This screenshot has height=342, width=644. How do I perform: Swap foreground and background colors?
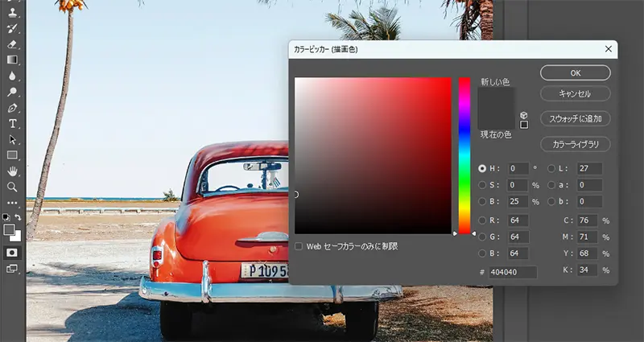[x=18, y=216]
